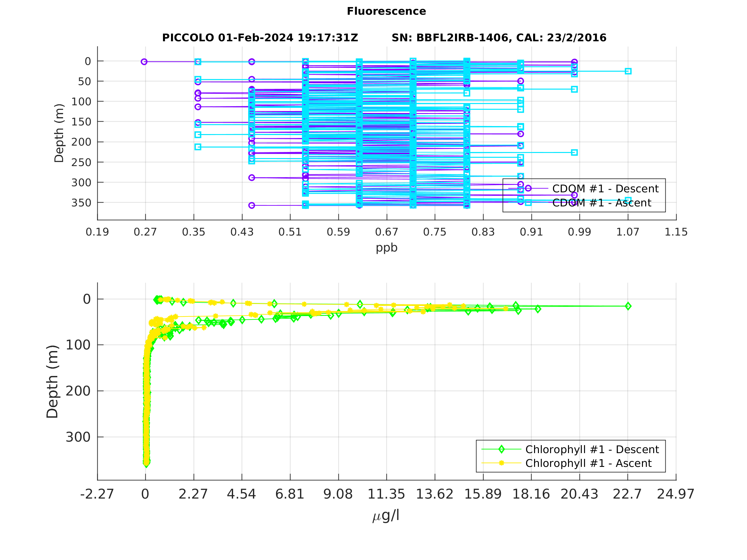Screen dimensions: 747x560
Task: Click the 'ppb' x-axis label
Action: click(387, 248)
